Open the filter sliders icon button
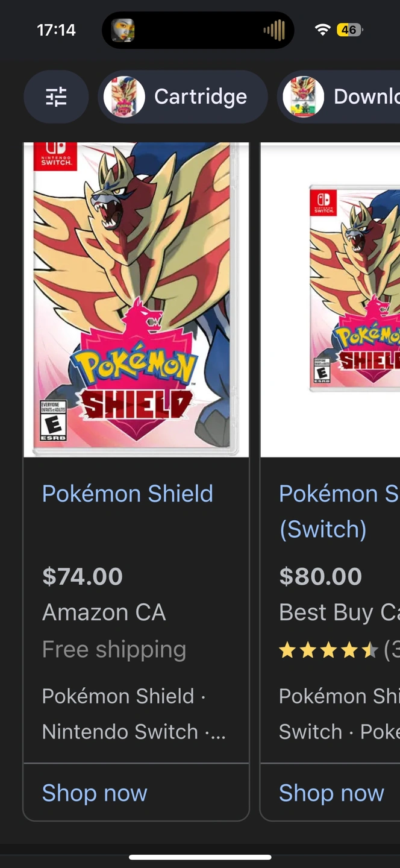Screen dimensions: 400x868 click(56, 96)
